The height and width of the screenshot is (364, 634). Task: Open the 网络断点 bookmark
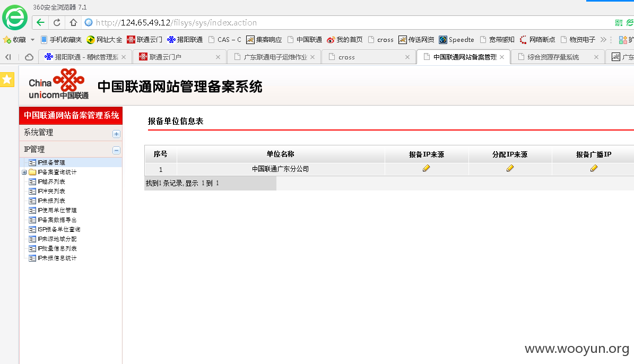pyautogui.click(x=537, y=40)
